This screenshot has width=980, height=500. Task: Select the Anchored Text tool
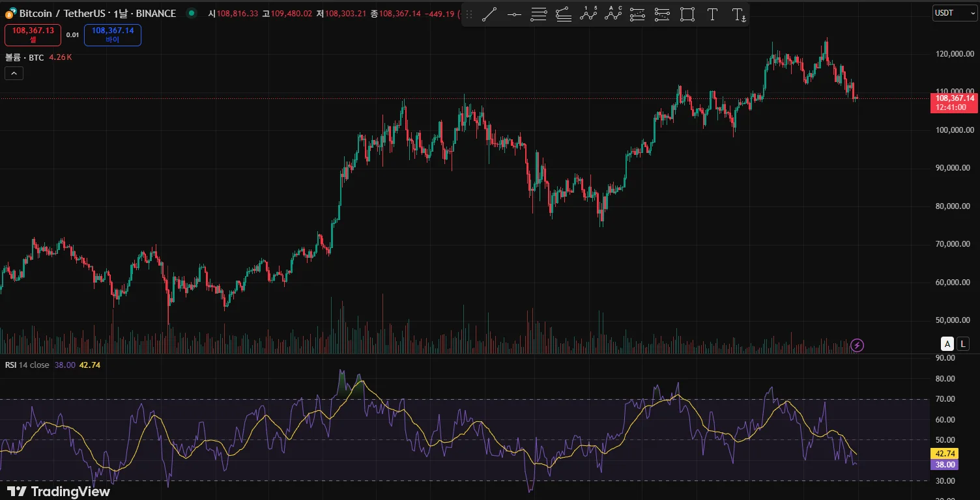(x=738, y=14)
